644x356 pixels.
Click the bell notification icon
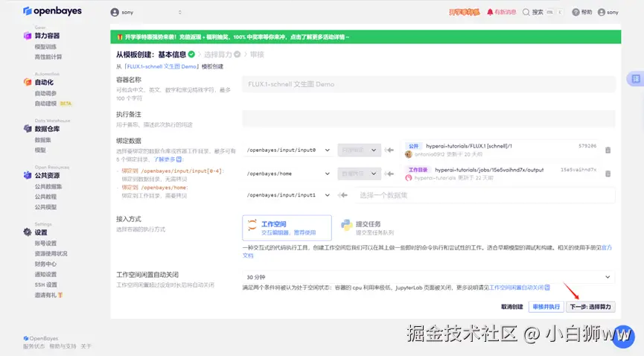490,13
